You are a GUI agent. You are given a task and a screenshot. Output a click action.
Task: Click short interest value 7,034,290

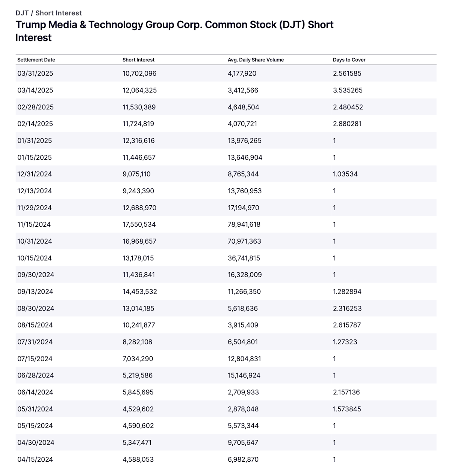click(x=138, y=359)
